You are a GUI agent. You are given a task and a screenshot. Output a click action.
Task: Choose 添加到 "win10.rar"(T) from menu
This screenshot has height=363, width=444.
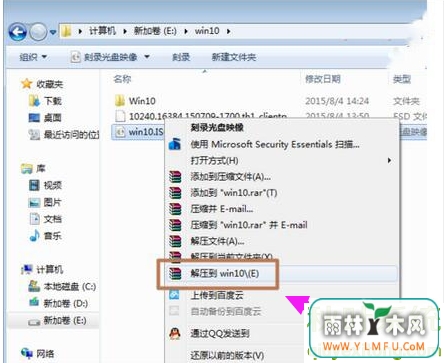[x=234, y=193]
